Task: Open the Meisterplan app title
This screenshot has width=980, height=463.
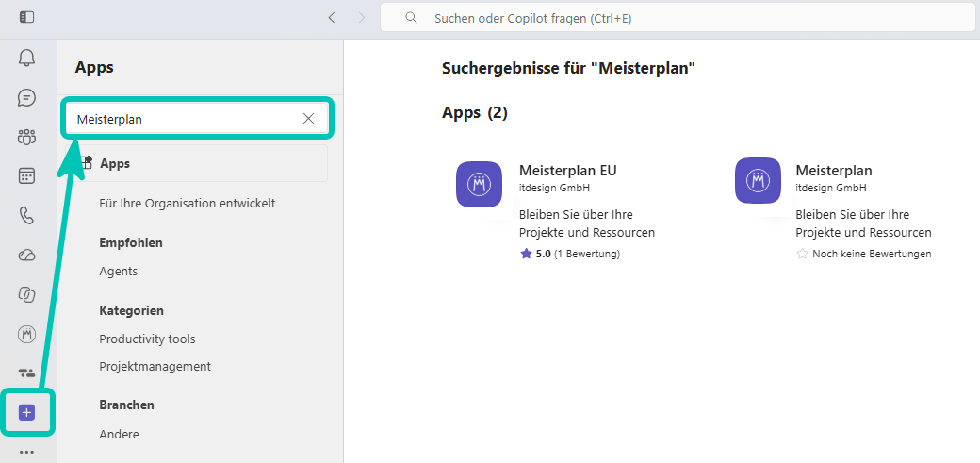Action: tap(834, 170)
